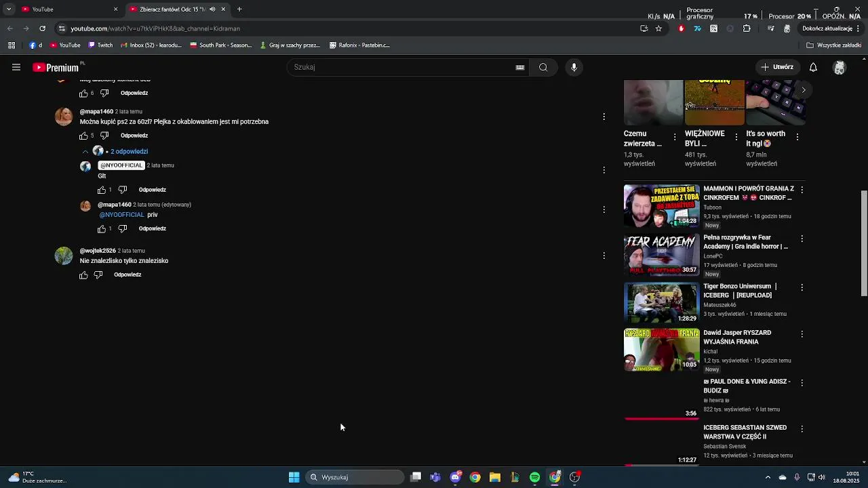This screenshot has height=488, width=868.
Task: Open the Windows Start menu
Action: pyautogui.click(x=294, y=477)
